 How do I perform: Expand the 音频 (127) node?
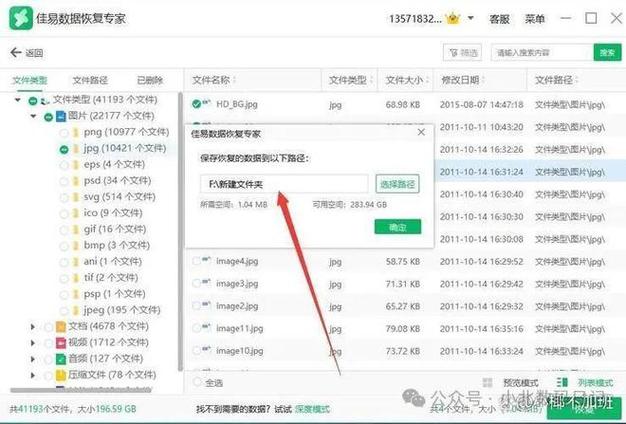(33, 359)
